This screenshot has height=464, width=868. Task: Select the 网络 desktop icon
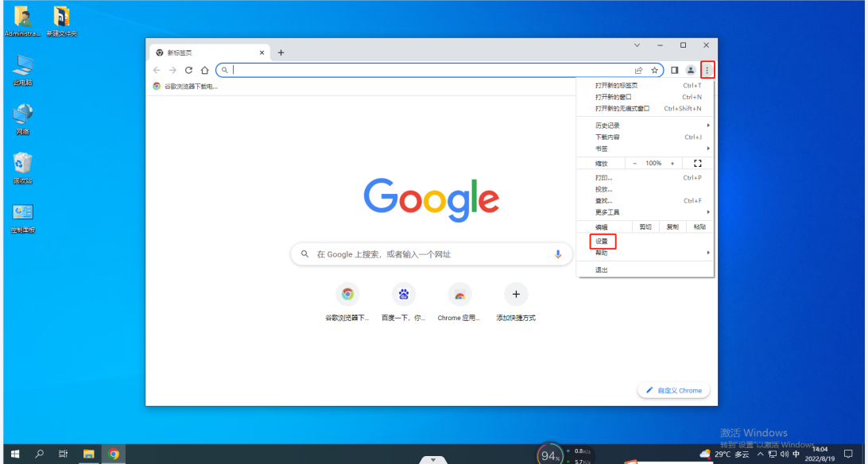[x=23, y=119]
